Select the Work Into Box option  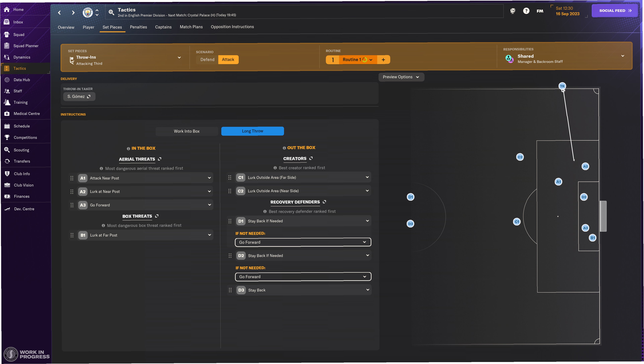point(187,131)
